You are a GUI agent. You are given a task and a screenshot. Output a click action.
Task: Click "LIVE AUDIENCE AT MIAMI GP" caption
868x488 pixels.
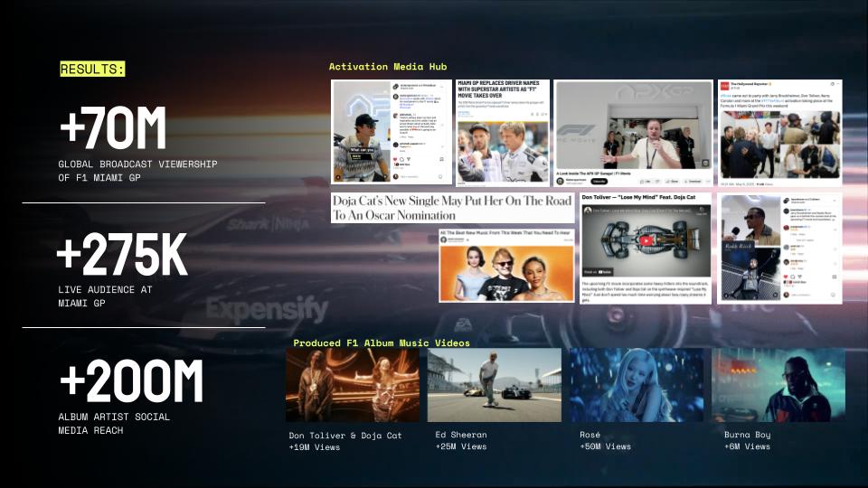click(x=105, y=296)
